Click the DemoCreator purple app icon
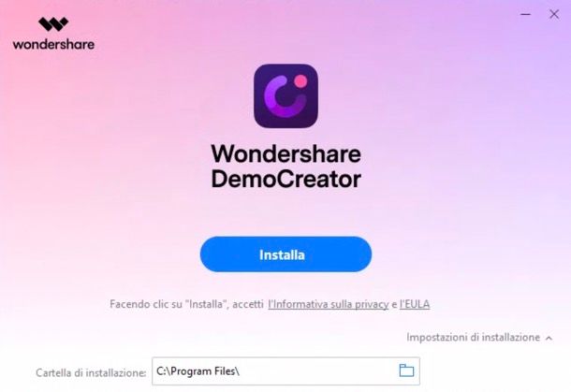 (285, 95)
